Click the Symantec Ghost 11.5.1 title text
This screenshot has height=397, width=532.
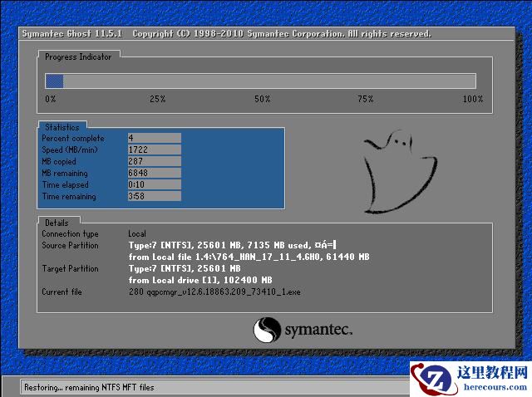(72, 33)
